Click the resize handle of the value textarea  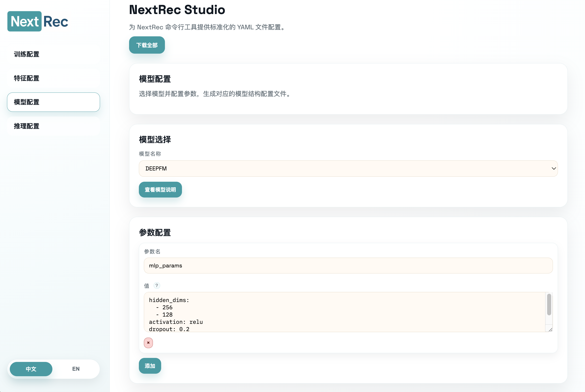pyautogui.click(x=550, y=330)
